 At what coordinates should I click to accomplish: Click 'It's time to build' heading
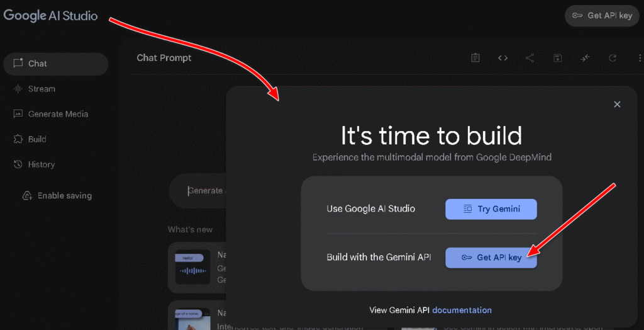[x=431, y=136]
